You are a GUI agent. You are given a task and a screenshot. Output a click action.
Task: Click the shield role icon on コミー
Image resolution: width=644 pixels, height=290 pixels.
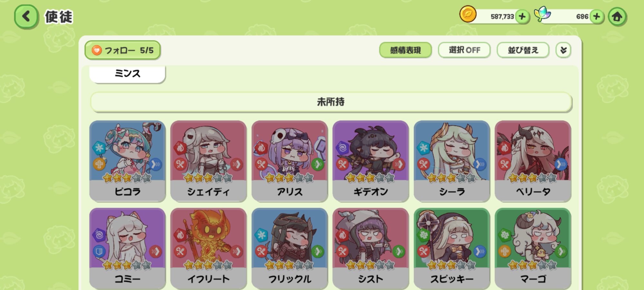tap(99, 251)
